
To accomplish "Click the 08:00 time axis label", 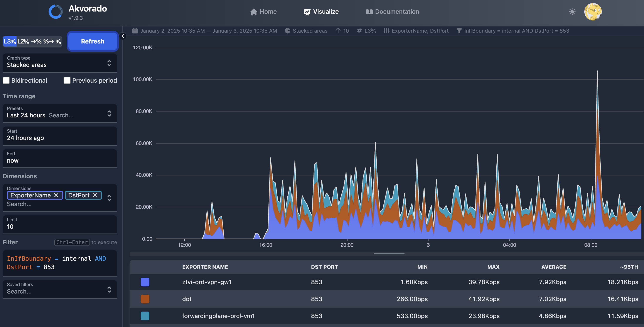I will click(590, 245).
